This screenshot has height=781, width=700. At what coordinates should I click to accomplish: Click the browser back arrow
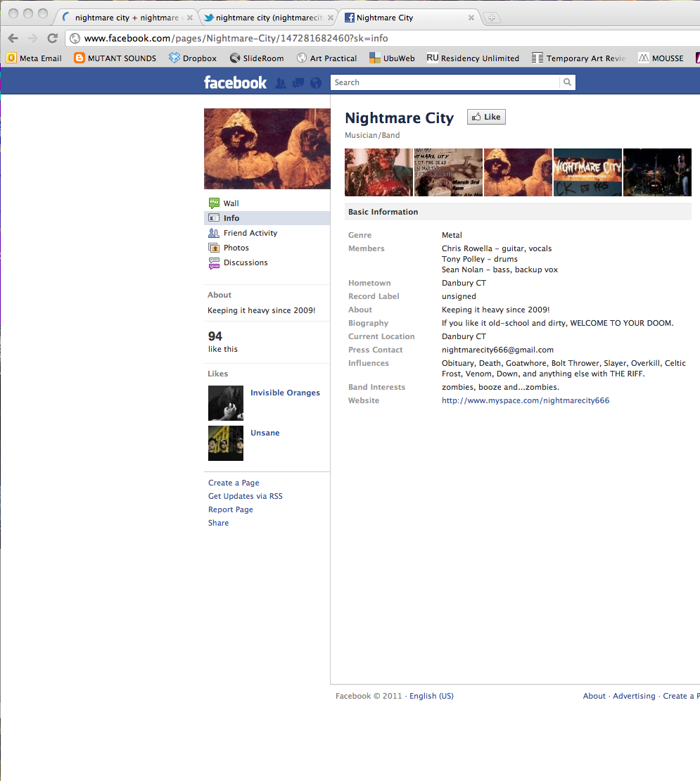click(x=13, y=39)
